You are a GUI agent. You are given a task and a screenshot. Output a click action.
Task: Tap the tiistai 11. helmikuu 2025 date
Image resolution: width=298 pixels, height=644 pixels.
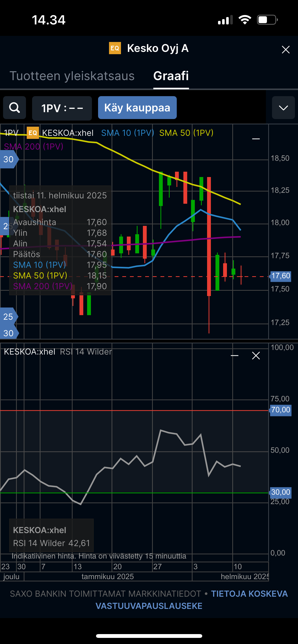pos(60,195)
